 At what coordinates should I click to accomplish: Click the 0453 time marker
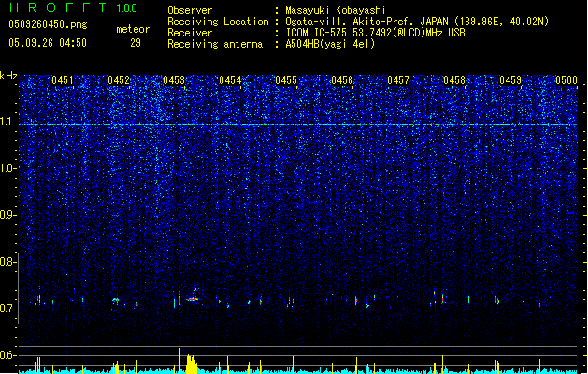point(174,80)
